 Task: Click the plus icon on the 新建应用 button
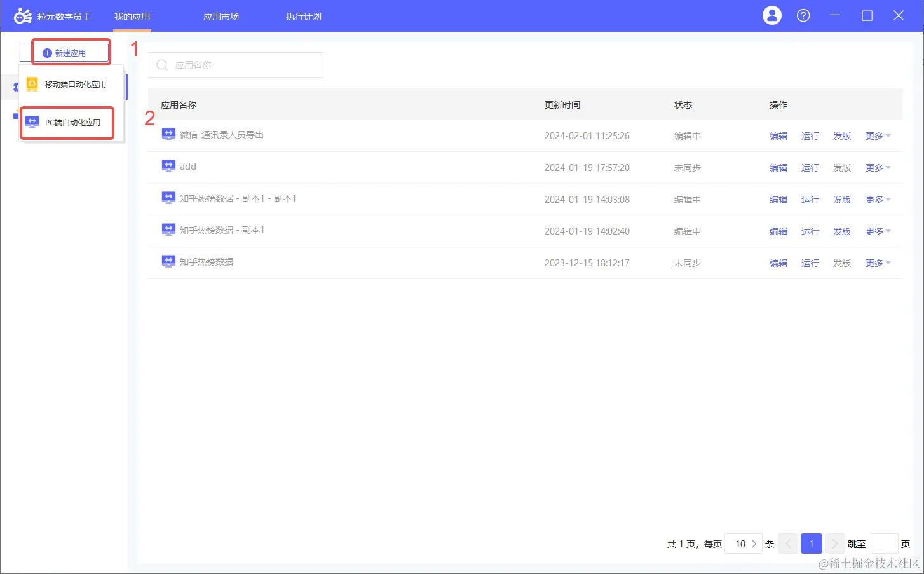[x=47, y=53]
